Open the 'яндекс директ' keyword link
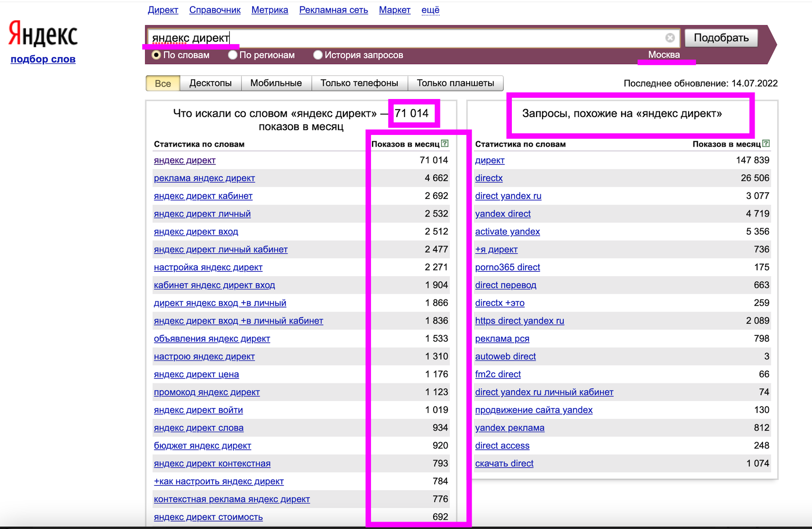 tap(185, 160)
